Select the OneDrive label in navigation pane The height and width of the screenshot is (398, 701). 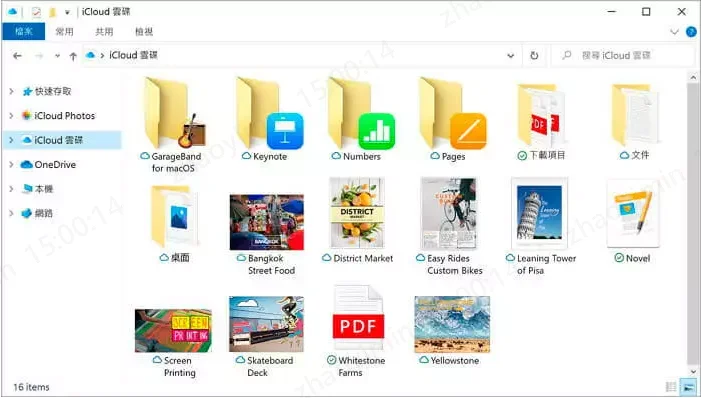tap(55, 165)
